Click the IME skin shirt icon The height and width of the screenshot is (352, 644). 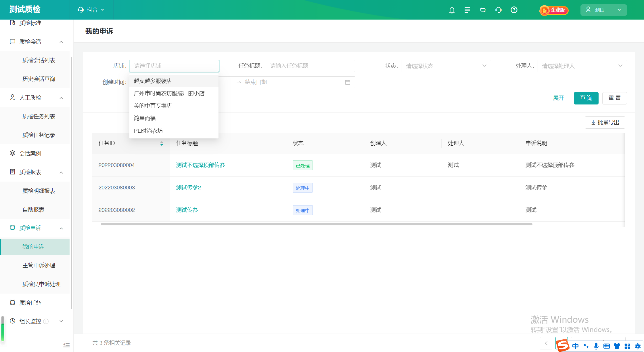click(x=617, y=346)
